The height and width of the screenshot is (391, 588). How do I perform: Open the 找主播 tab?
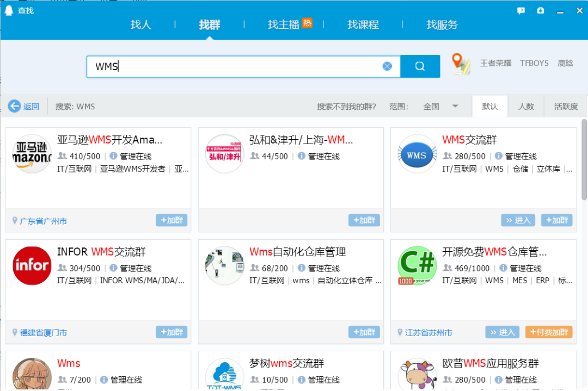click(x=284, y=24)
